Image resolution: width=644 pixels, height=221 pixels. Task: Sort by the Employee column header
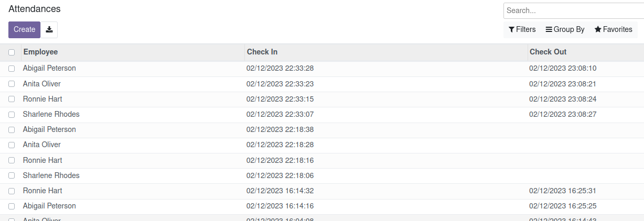(x=40, y=52)
